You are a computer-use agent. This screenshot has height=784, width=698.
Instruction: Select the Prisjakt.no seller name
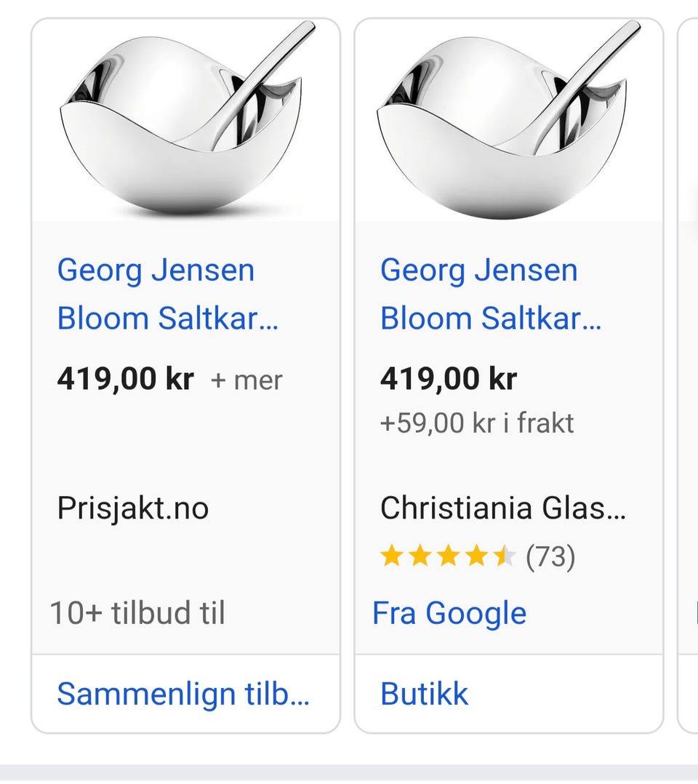click(x=133, y=508)
